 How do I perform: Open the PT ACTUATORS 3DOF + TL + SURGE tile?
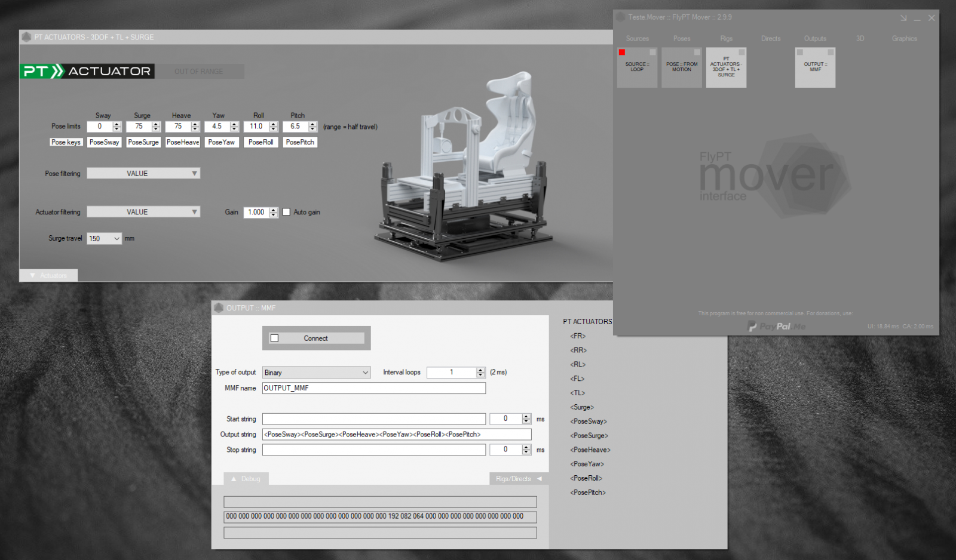(726, 67)
